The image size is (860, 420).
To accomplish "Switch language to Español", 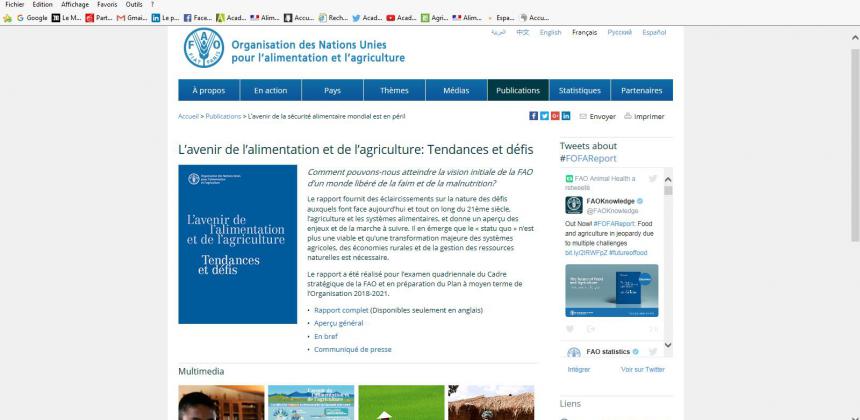I will tap(654, 32).
